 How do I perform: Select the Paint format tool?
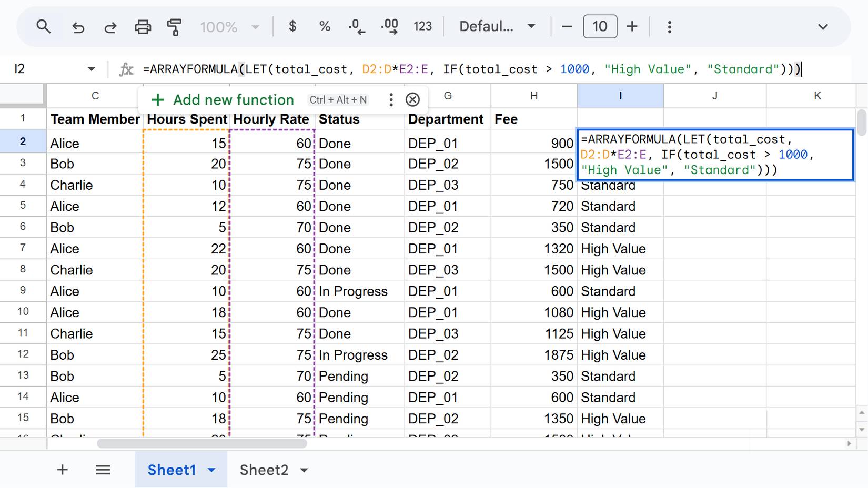tap(174, 26)
